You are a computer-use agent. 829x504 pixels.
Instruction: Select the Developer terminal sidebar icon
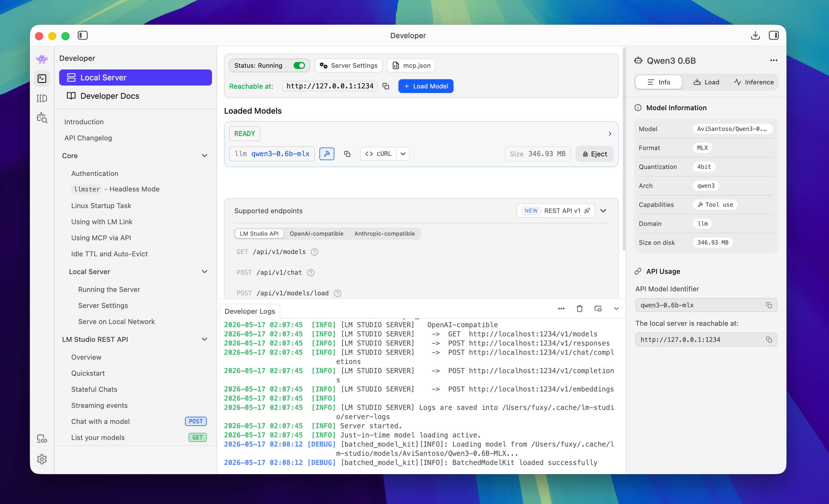[42, 79]
